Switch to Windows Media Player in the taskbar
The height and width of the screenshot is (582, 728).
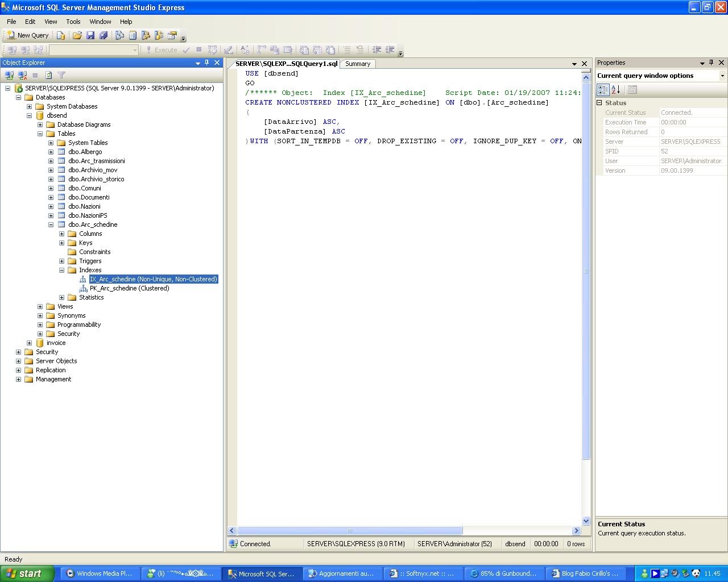(x=100, y=573)
